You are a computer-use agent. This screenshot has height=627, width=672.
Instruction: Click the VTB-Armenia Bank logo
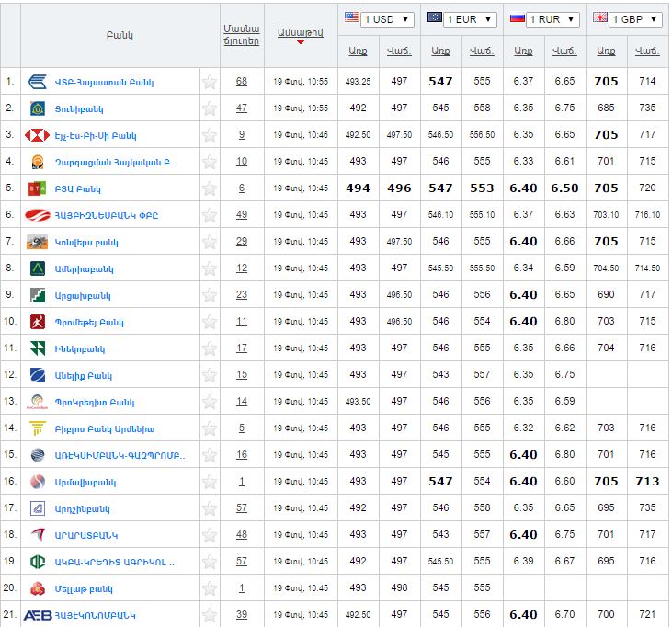38,82
